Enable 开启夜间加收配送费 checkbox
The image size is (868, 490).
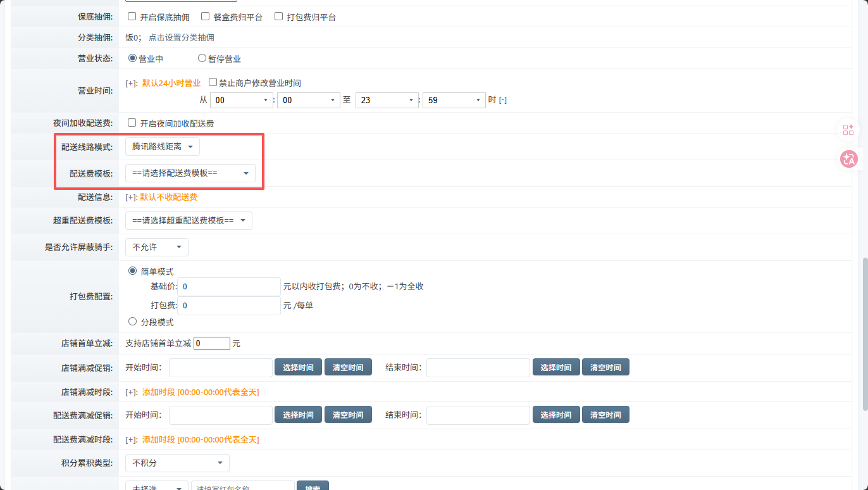point(132,123)
